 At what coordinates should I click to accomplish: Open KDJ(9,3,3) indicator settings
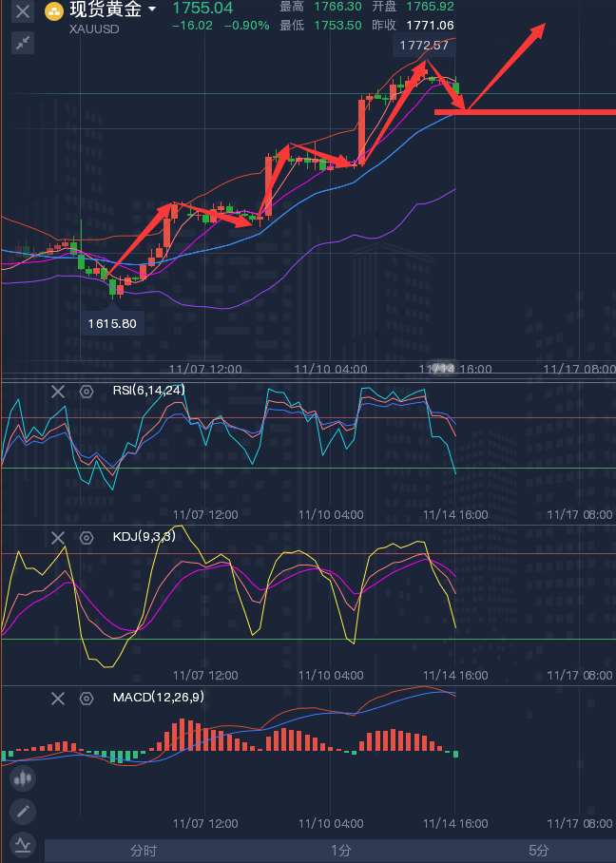pos(87,538)
